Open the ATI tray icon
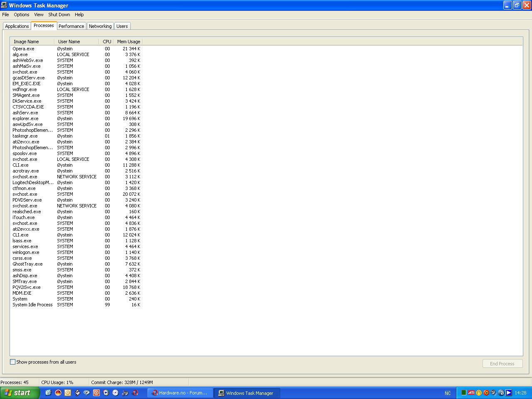Screen dimensions: 532x399 (x=471, y=393)
